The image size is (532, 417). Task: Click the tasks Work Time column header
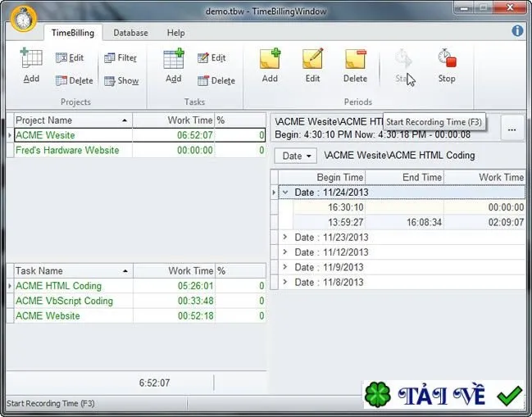(174, 271)
